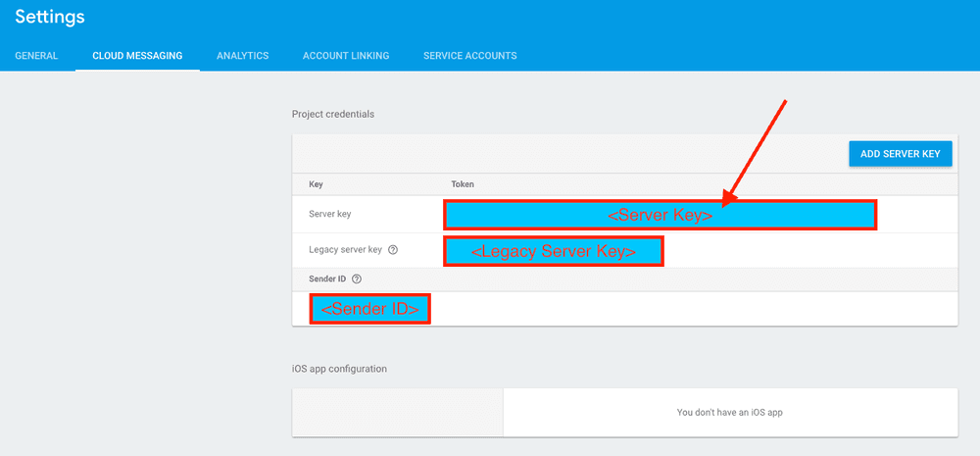Open the General settings tab

[x=36, y=56]
